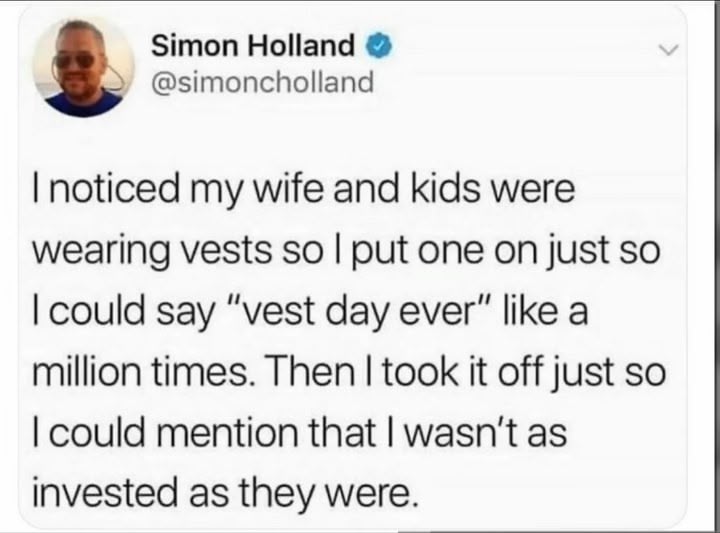The height and width of the screenshot is (533, 720).
Task: Open Simon Holland's profile picture
Action: 83,67
